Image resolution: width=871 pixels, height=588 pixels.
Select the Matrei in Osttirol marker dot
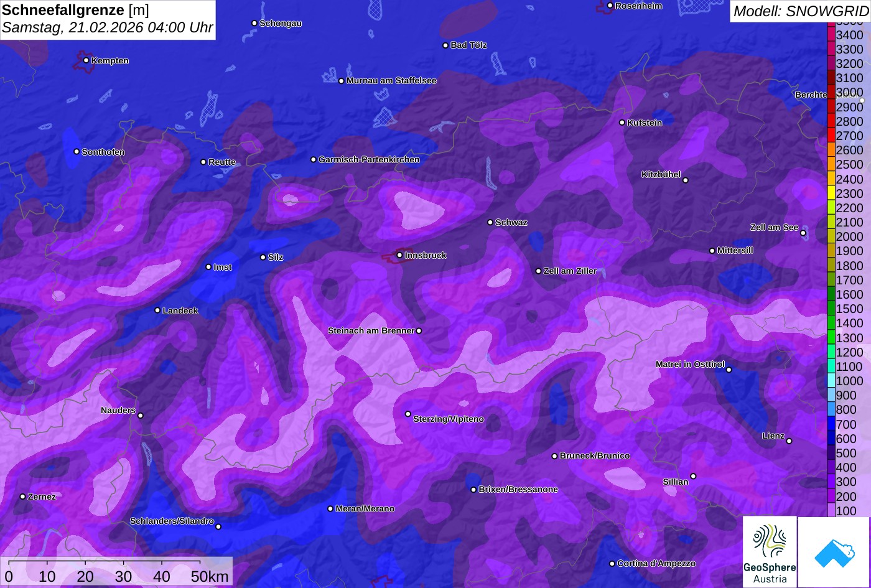click(729, 370)
